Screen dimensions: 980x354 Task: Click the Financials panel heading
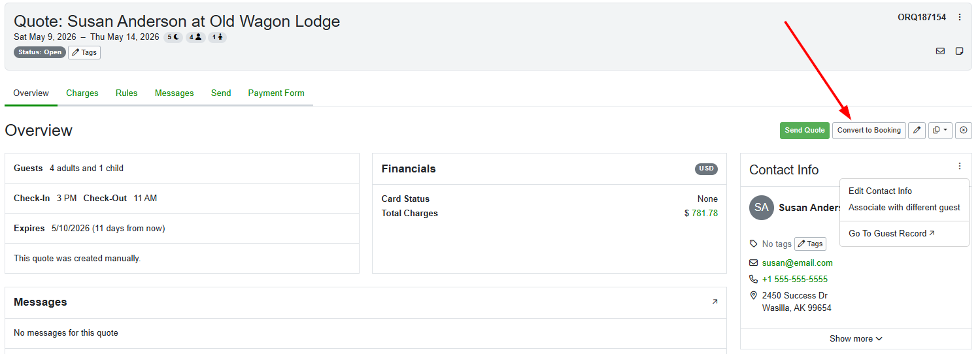click(x=409, y=169)
